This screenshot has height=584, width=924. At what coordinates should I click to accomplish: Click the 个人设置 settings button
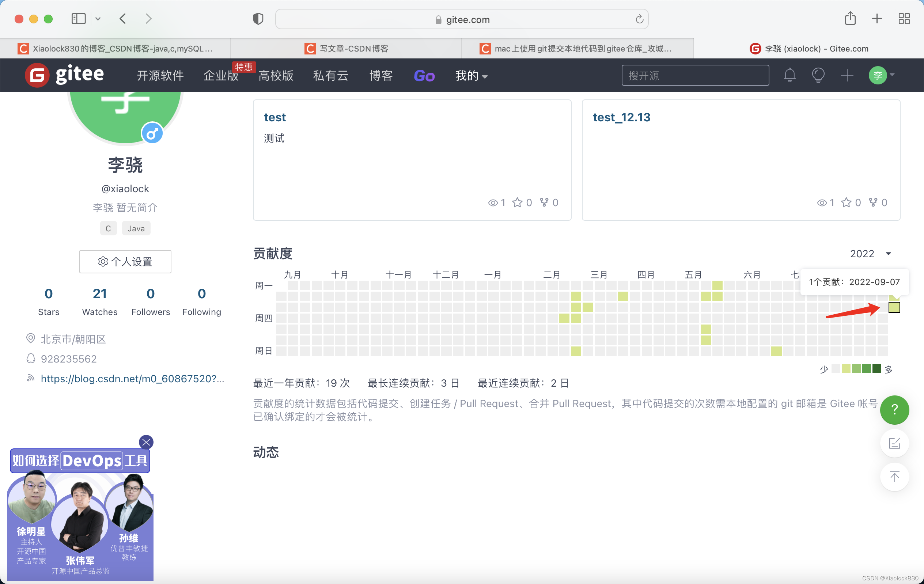[x=125, y=260]
